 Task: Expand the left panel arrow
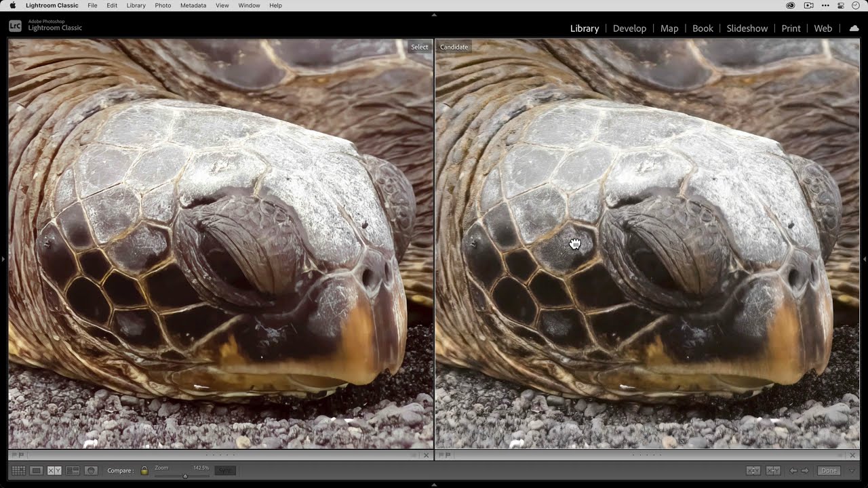(3, 259)
